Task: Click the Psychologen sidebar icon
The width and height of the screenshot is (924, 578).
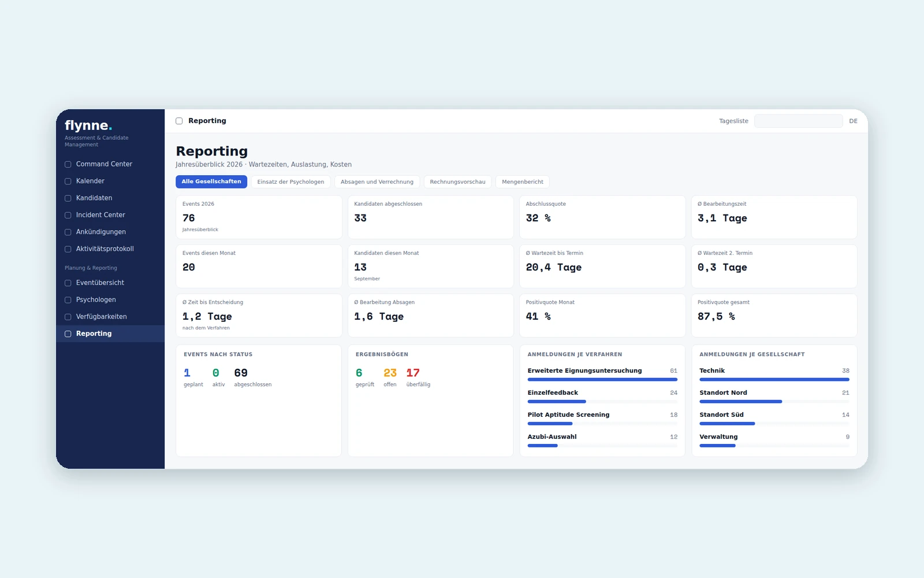Action: click(68, 300)
